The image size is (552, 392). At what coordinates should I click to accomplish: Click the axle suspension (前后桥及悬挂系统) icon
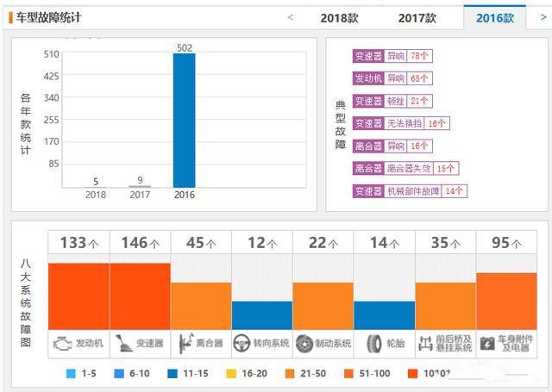[425, 343]
